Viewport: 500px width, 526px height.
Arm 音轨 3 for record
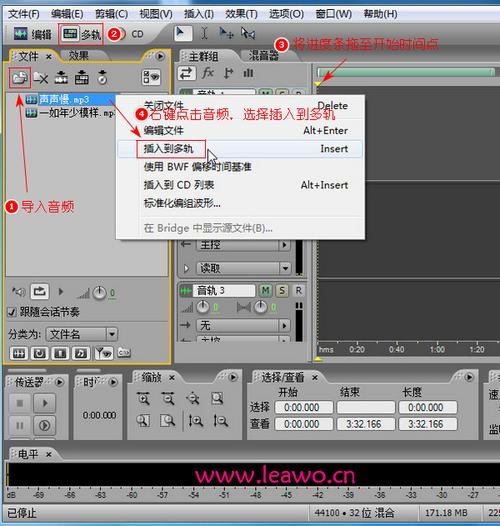click(x=298, y=291)
